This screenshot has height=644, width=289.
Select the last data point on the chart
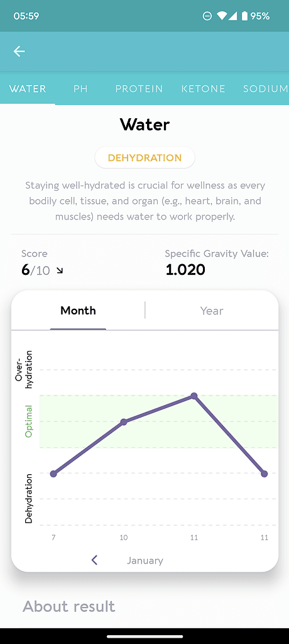[x=264, y=474]
